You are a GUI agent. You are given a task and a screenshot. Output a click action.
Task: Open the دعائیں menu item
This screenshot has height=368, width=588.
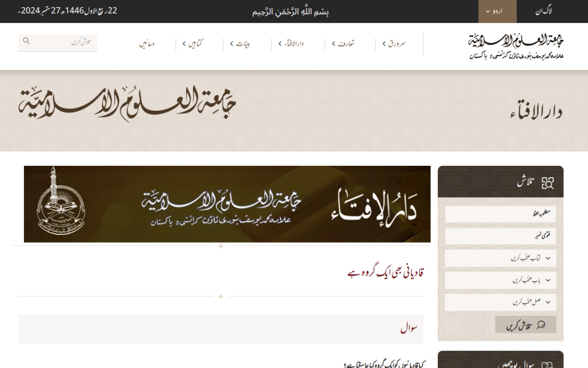146,44
